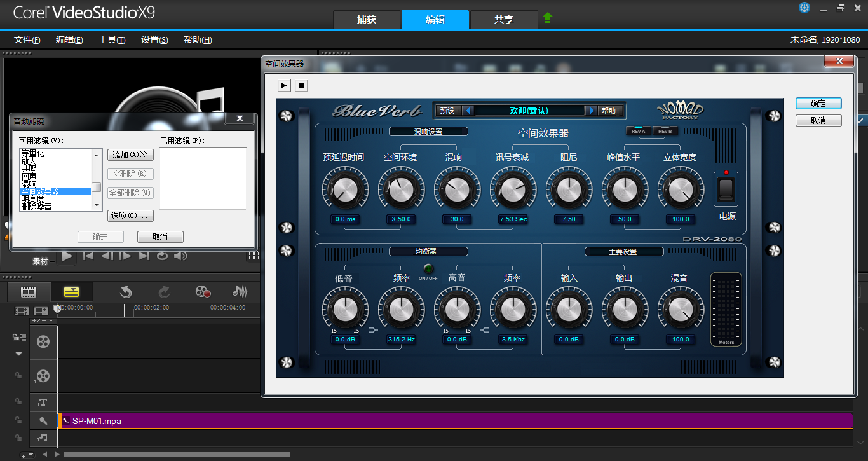The image size is (868, 461).
Task: Select the previous BlueVerb preset with the left arrow
Action: click(468, 111)
